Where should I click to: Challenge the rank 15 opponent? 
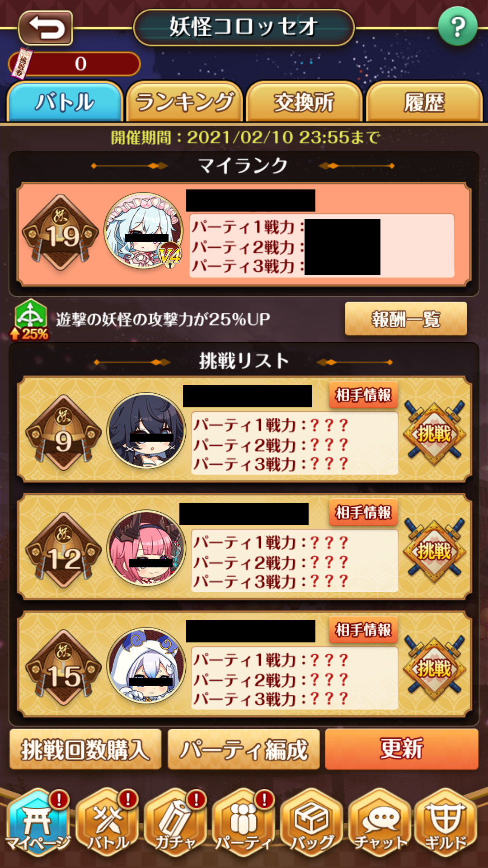pyautogui.click(x=434, y=669)
